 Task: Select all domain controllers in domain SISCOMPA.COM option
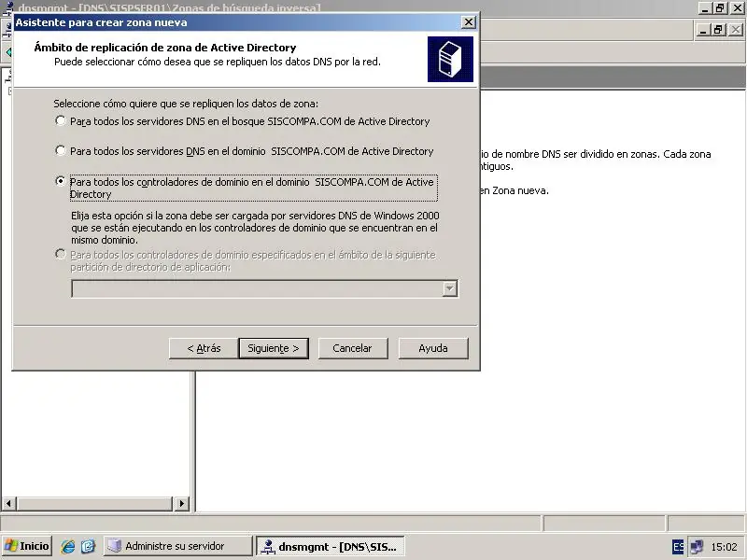point(60,181)
